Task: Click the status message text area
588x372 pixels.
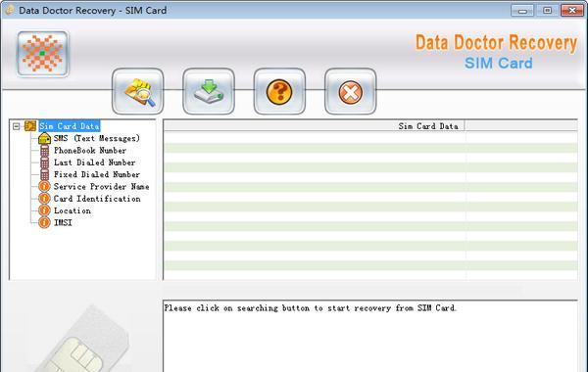Action: [x=370, y=336]
